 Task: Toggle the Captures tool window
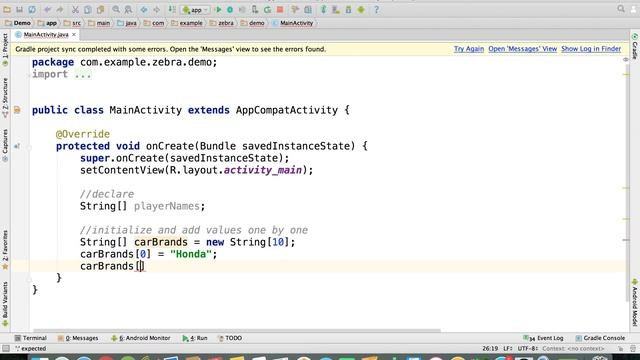click(x=5, y=145)
